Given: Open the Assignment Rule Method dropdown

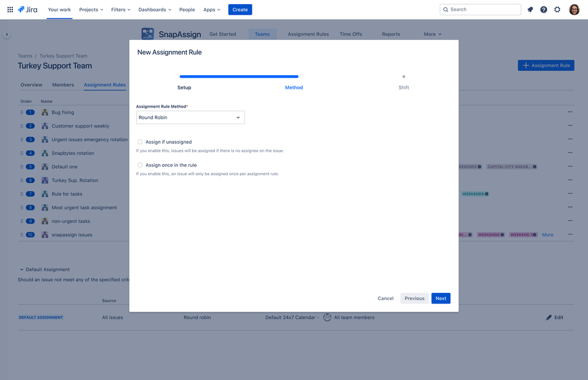Looking at the screenshot, I should point(190,118).
